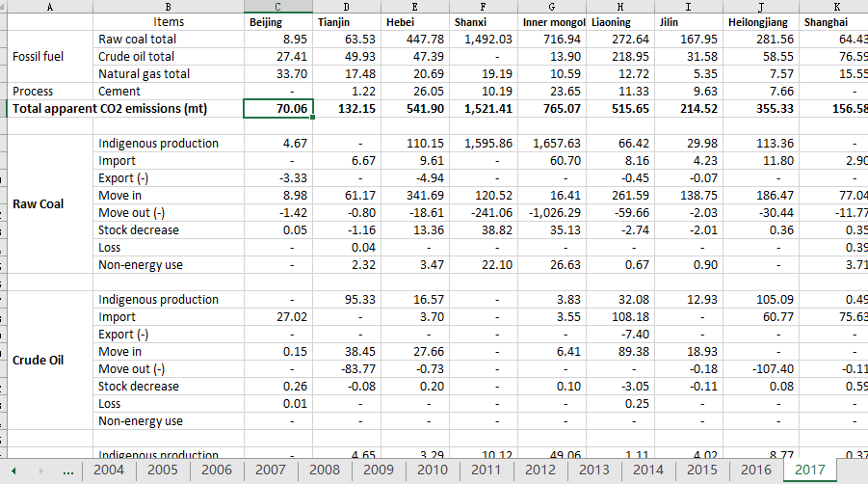This screenshot has width=868, height=484.
Task: Click the Beijing total emissions cell 70.06
Action: (277, 109)
